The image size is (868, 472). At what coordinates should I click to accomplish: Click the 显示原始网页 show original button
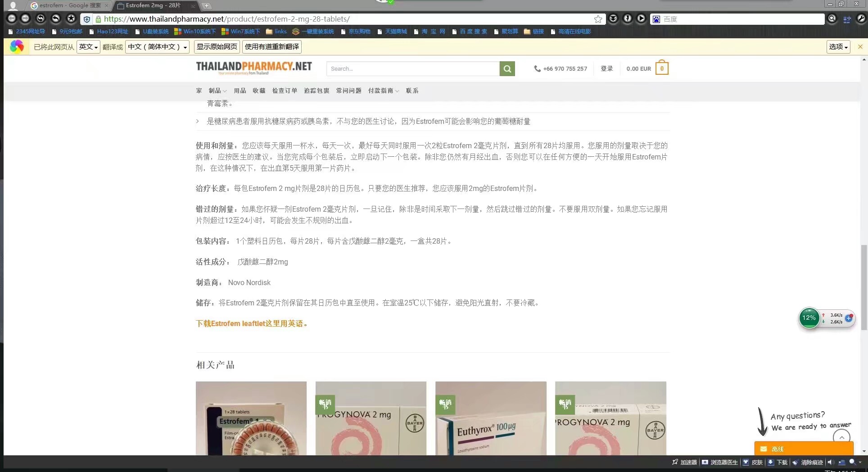click(x=217, y=47)
